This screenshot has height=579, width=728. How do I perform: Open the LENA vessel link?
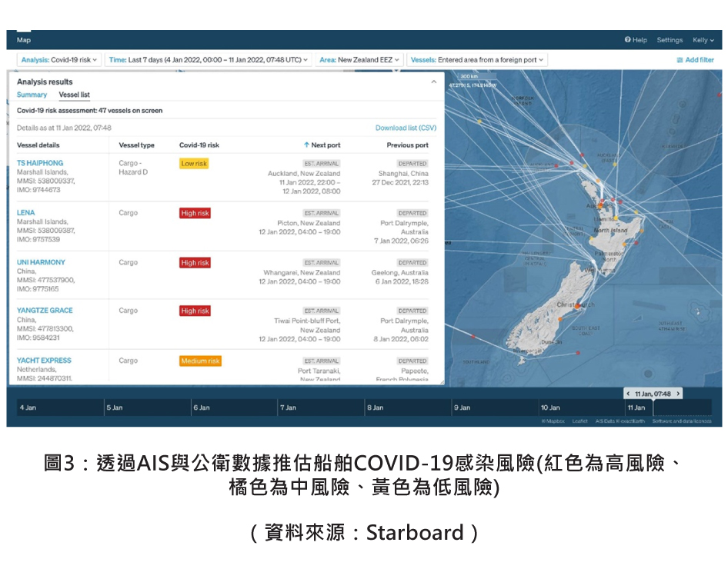(25, 212)
